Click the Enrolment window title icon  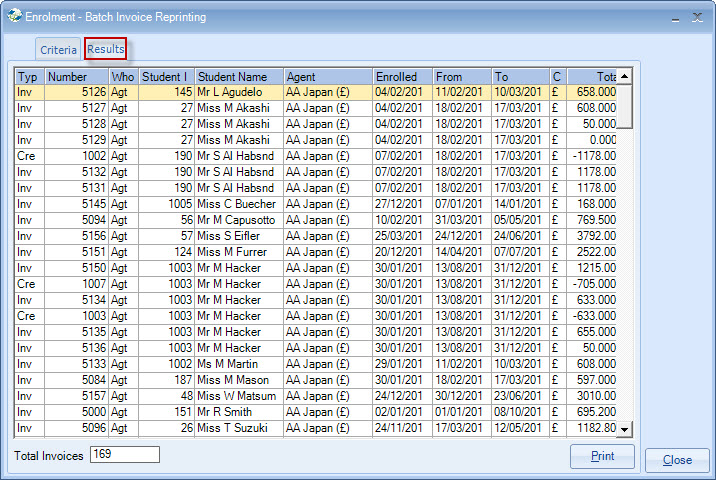[x=12, y=17]
